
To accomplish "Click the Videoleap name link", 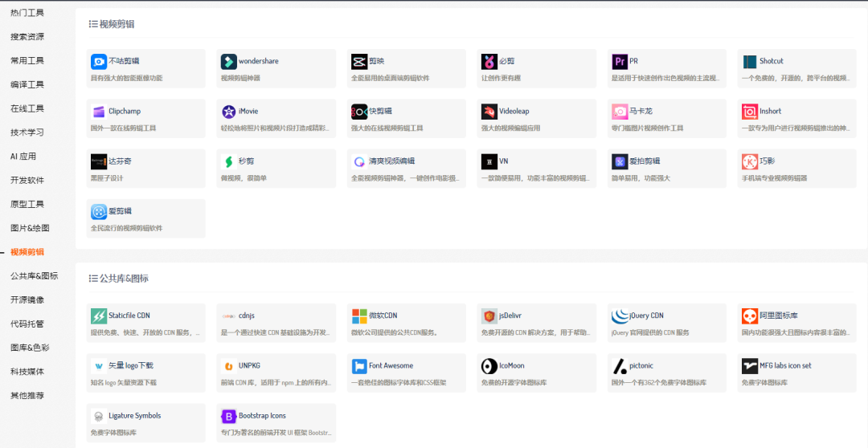I will click(x=514, y=111).
